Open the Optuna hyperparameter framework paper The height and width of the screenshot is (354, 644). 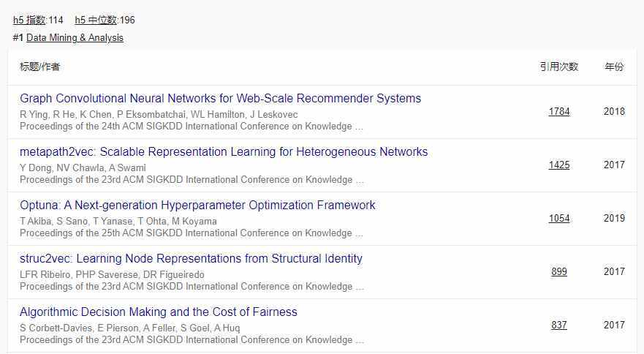click(197, 206)
